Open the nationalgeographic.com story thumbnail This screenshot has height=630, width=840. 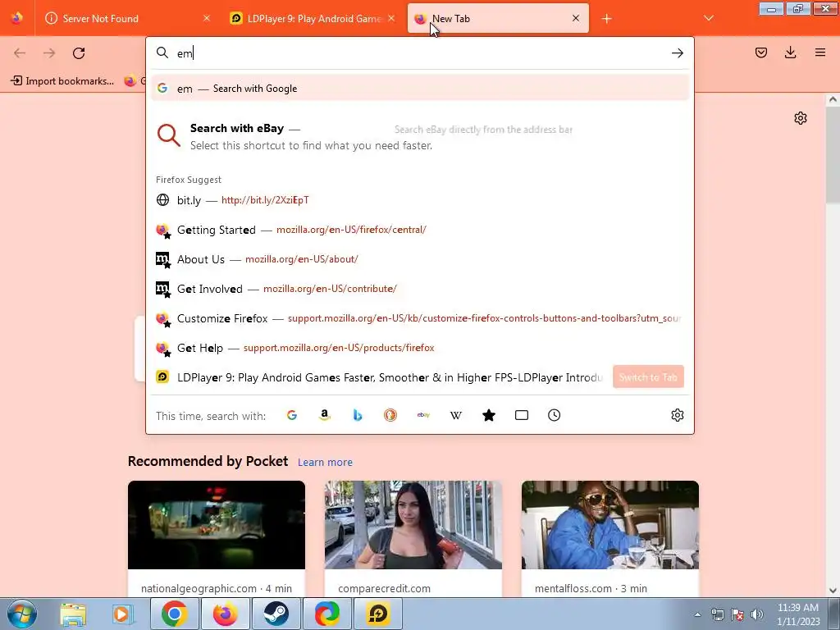(x=217, y=525)
